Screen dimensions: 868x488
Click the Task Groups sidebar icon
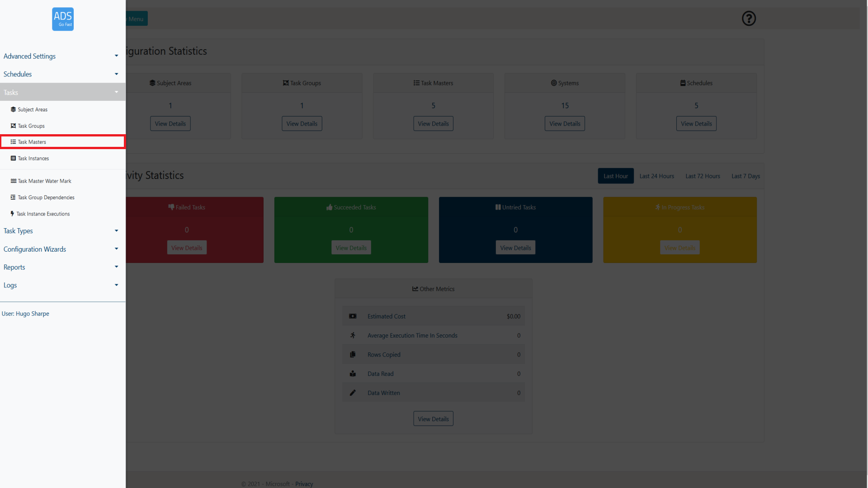pos(13,126)
